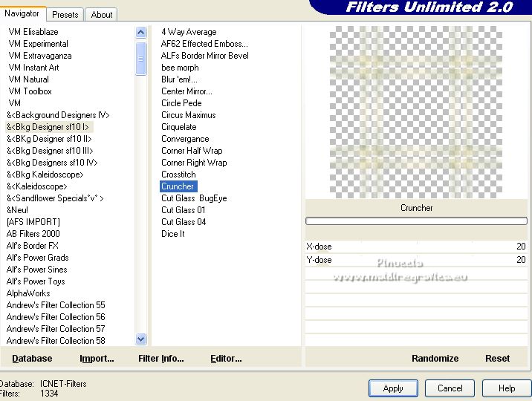Choose ALFs Border Mirror Bevel filter
Screen dimensions: 532x401
coord(204,56)
